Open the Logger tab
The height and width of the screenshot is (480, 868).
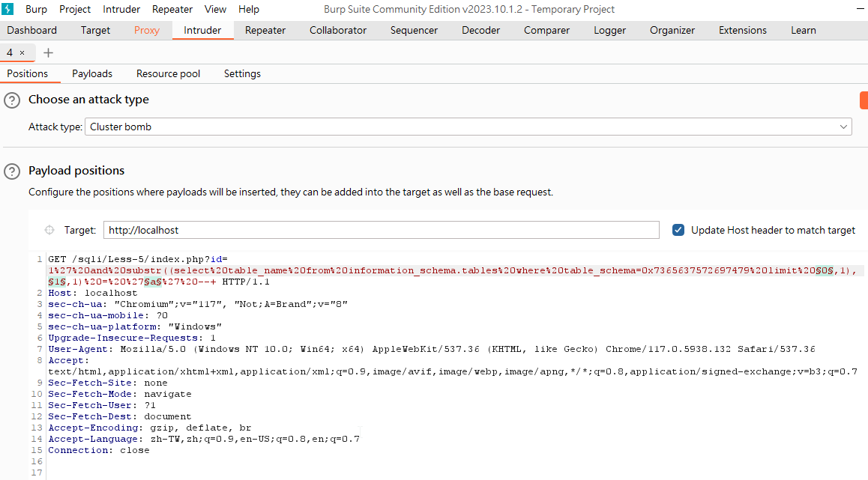[609, 31]
